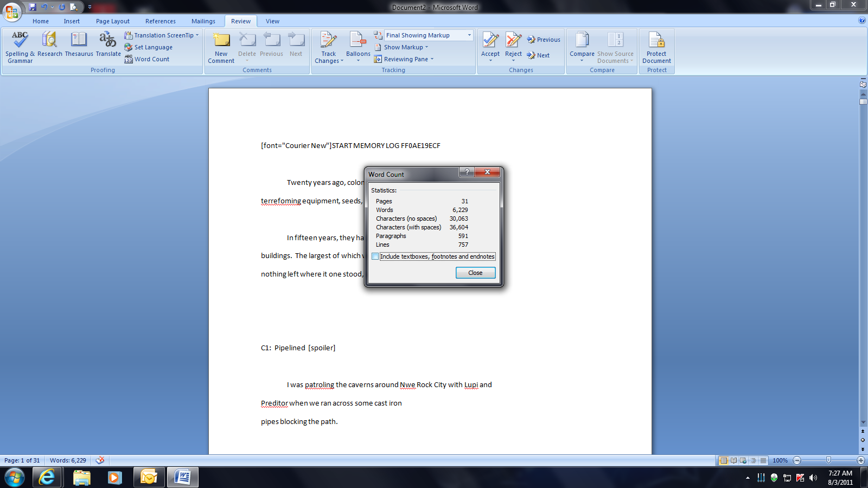Click Words: 6,229 in status bar
Screen dimensions: 868x488
click(x=68, y=460)
